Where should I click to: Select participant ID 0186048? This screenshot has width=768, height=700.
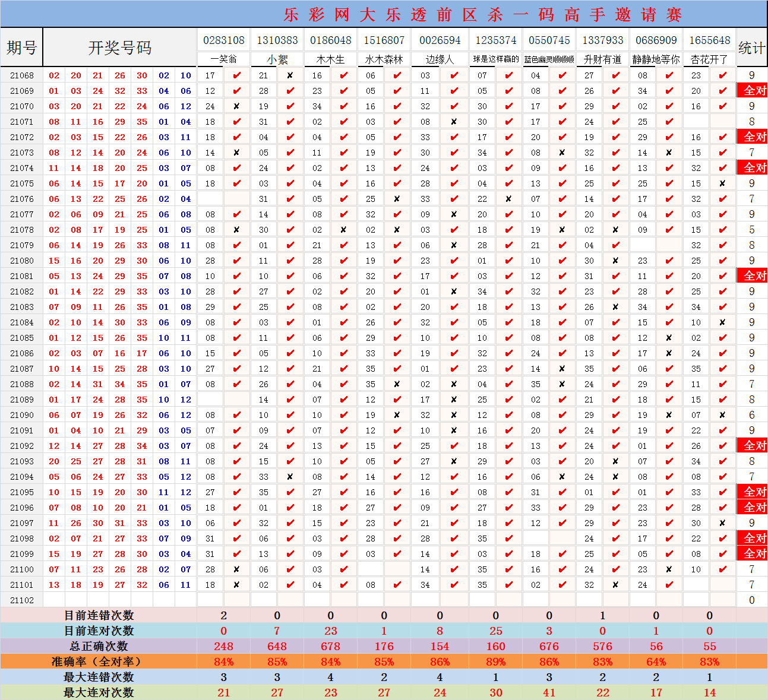(330, 40)
